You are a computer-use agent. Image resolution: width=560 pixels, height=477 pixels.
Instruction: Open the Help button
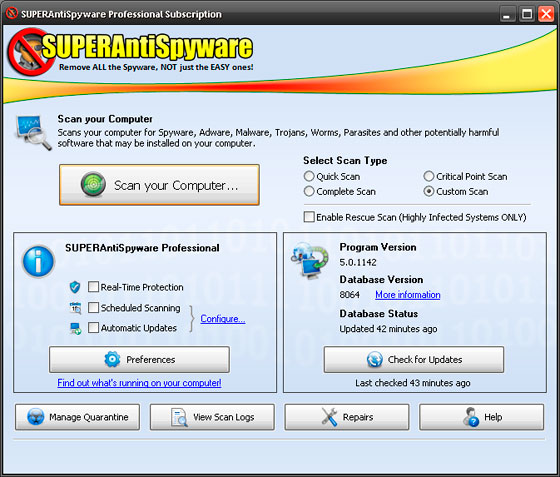(481, 417)
